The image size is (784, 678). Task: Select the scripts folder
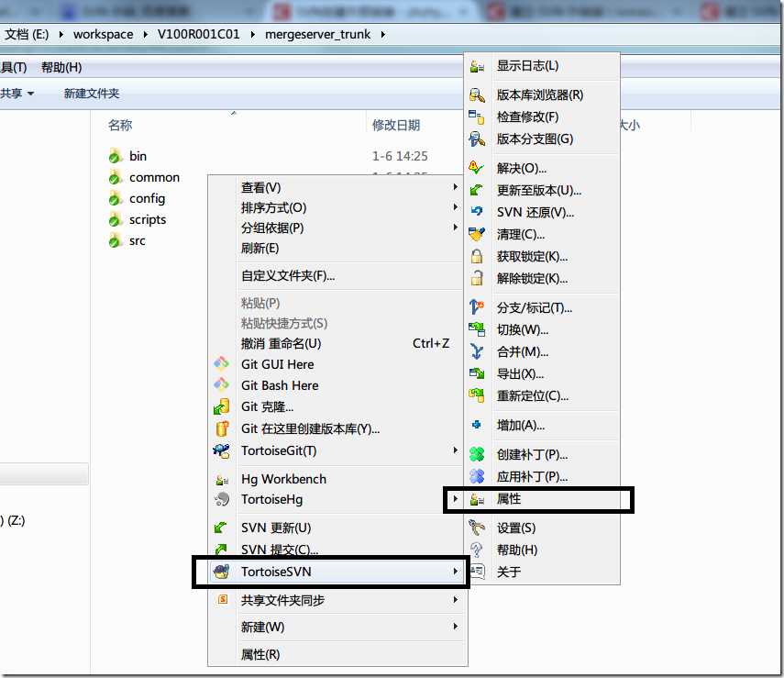tap(138, 219)
